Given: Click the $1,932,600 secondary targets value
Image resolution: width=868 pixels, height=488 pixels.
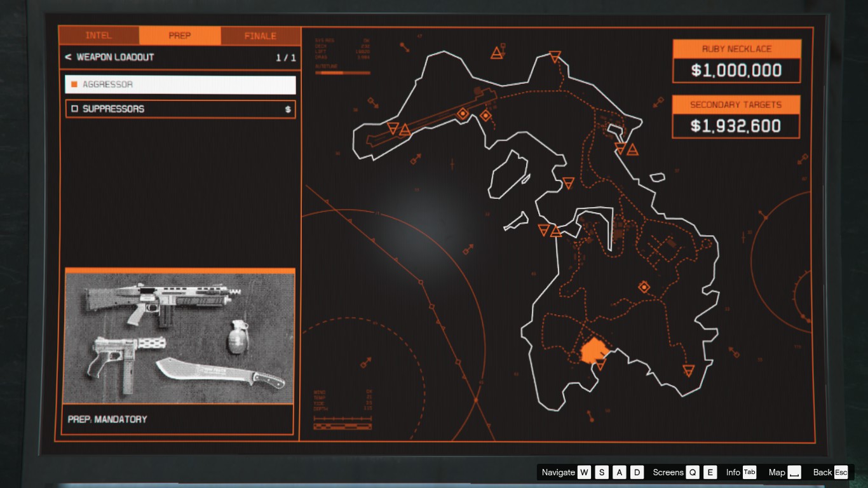Looking at the screenshot, I should (x=736, y=126).
